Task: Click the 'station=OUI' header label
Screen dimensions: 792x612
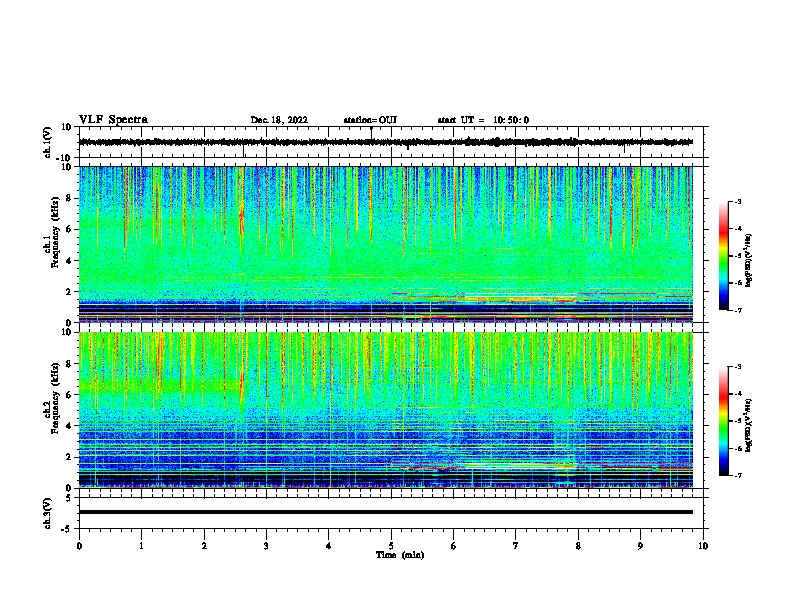Action: tap(370, 120)
